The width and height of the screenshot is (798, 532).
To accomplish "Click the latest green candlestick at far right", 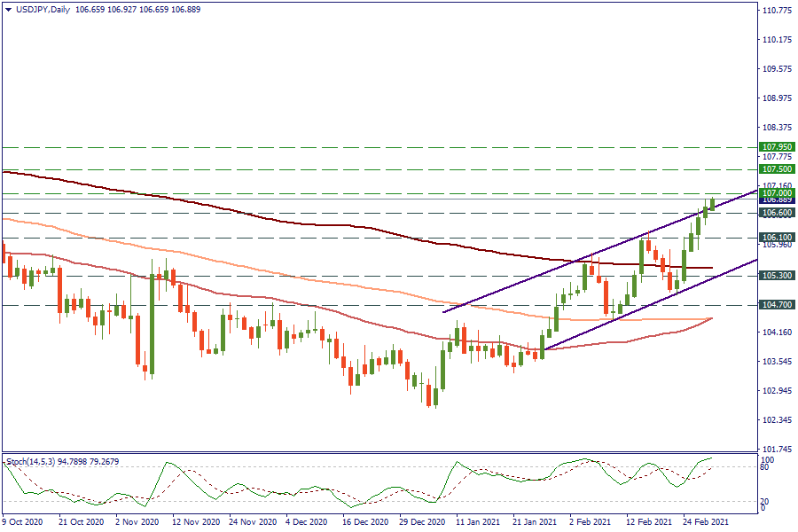I will coord(712,204).
